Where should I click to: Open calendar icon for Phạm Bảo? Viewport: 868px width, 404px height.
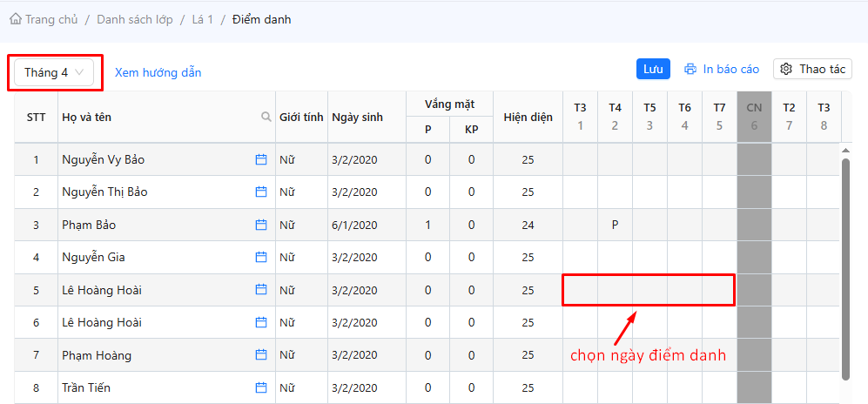(x=260, y=225)
